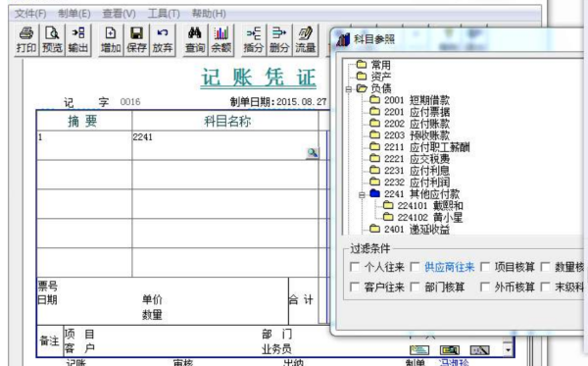The height and width of the screenshot is (366, 588).
Task: Select the 负债 folder node
Action: [x=373, y=88]
